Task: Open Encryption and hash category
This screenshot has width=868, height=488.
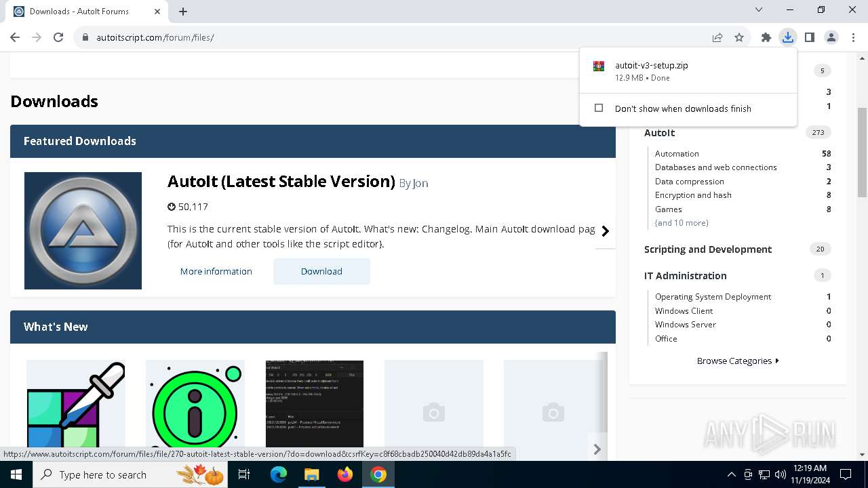Action: pos(693,195)
